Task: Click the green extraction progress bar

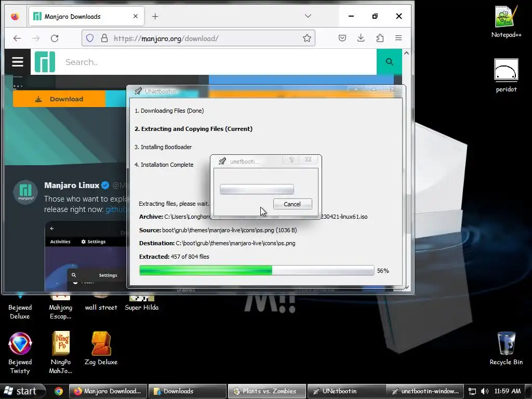Action: pos(257,270)
